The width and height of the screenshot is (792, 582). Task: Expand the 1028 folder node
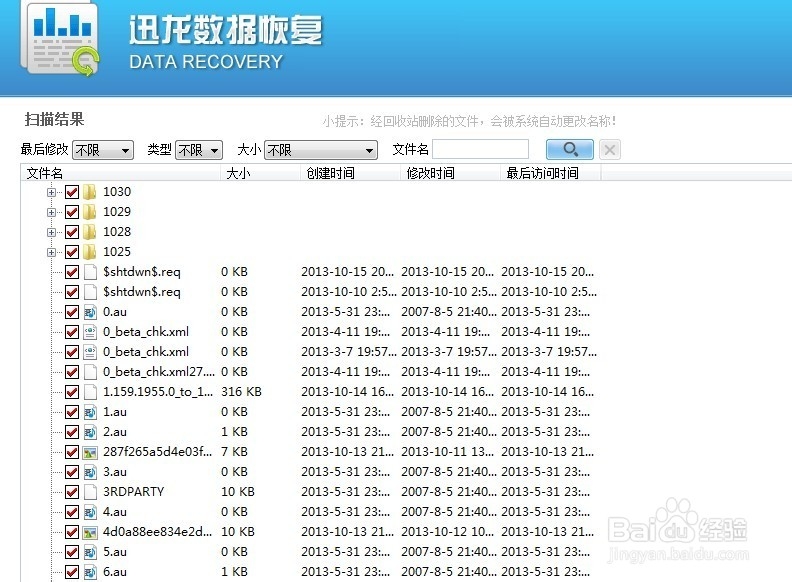pos(51,232)
